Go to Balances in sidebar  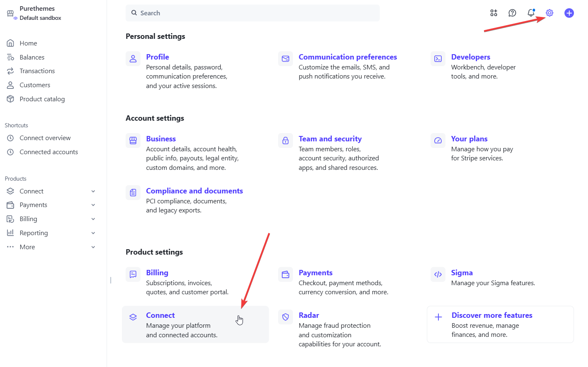click(32, 57)
